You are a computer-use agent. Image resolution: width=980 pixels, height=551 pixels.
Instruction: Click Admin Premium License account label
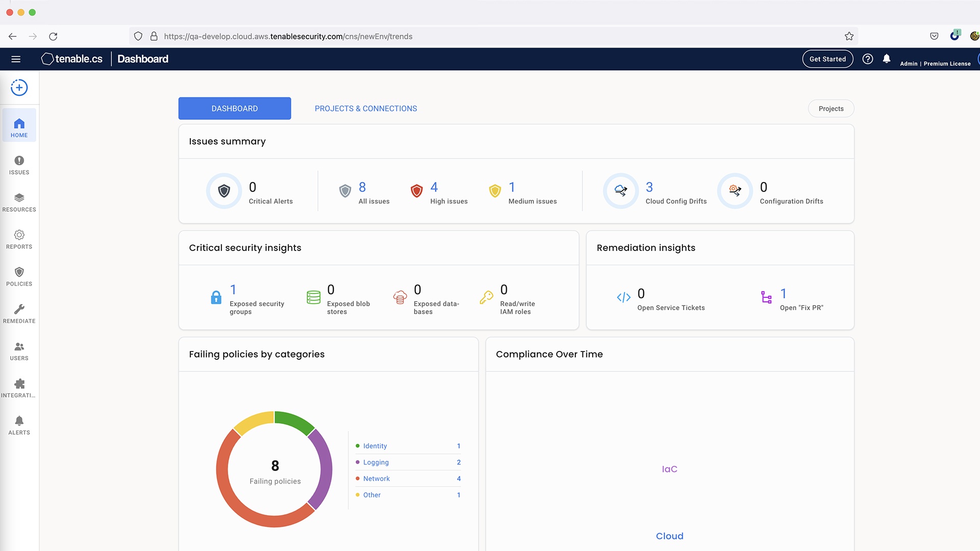(935, 64)
